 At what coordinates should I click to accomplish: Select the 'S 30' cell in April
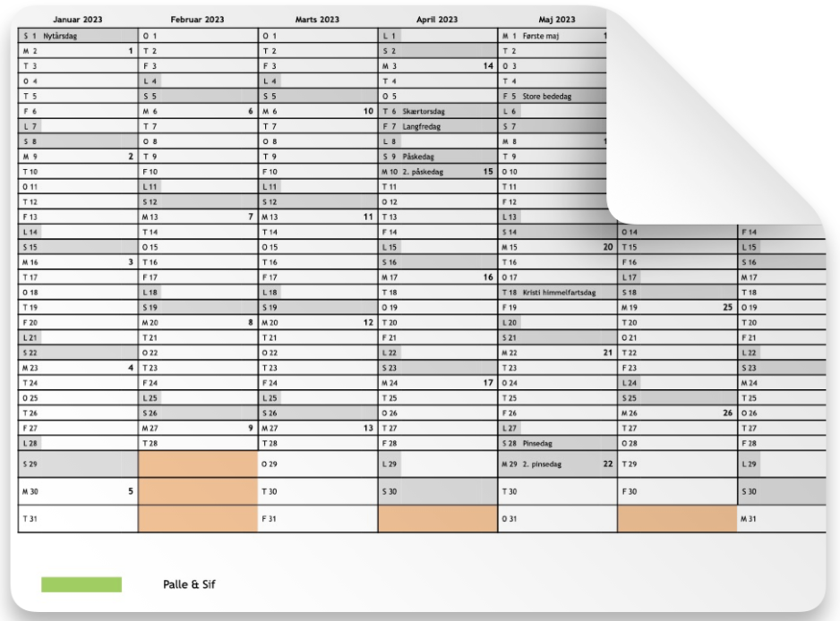point(438,491)
